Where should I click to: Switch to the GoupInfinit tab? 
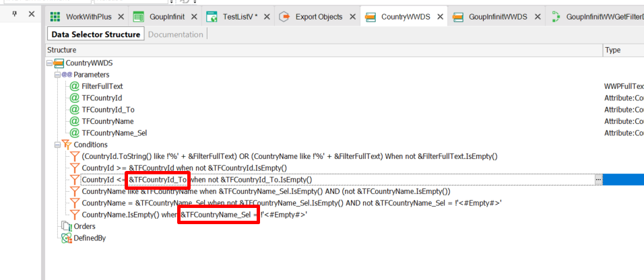tap(166, 17)
